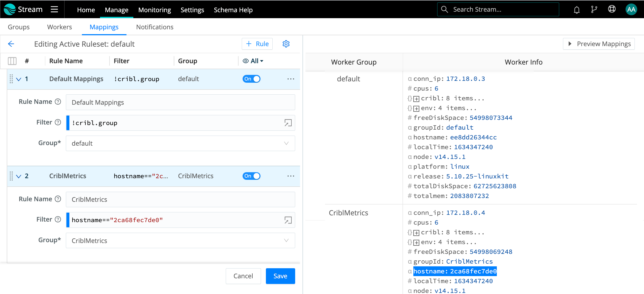Expand the cribl: 8 items tree node
644x294 pixels.
click(416, 98)
